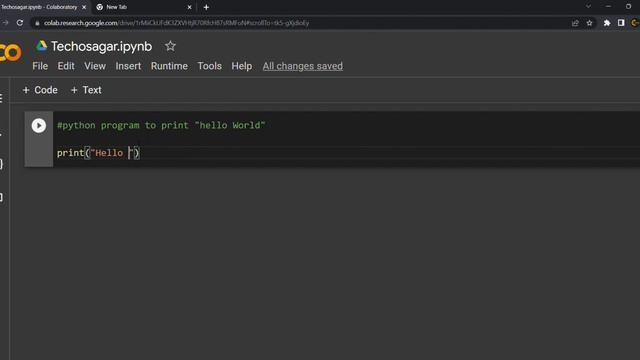Open the Google Drive icon beside notebook title
The height and width of the screenshot is (360, 640).
[x=42, y=46]
